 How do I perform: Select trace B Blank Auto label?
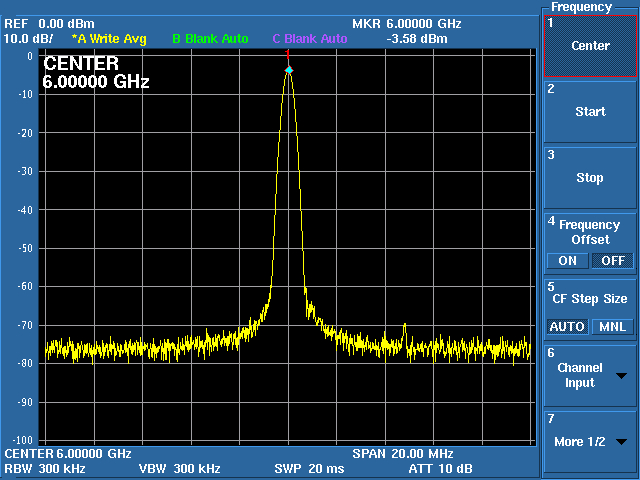click(210, 39)
